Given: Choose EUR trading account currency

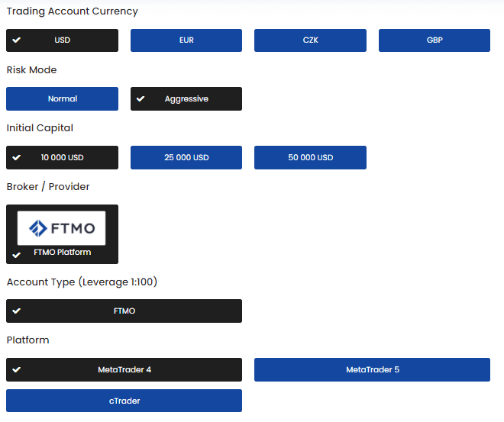Looking at the screenshot, I should [186, 40].
